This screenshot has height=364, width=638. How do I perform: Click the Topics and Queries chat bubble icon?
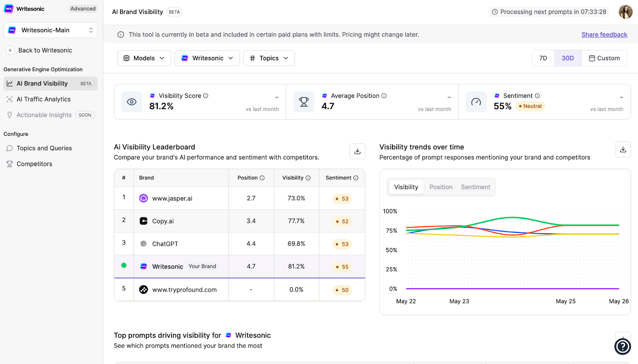pyautogui.click(x=10, y=148)
